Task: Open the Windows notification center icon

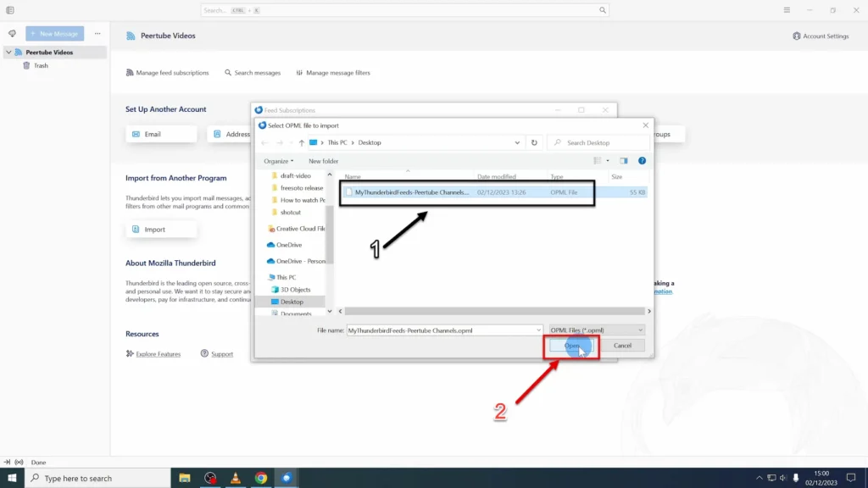Action: pos(851,478)
